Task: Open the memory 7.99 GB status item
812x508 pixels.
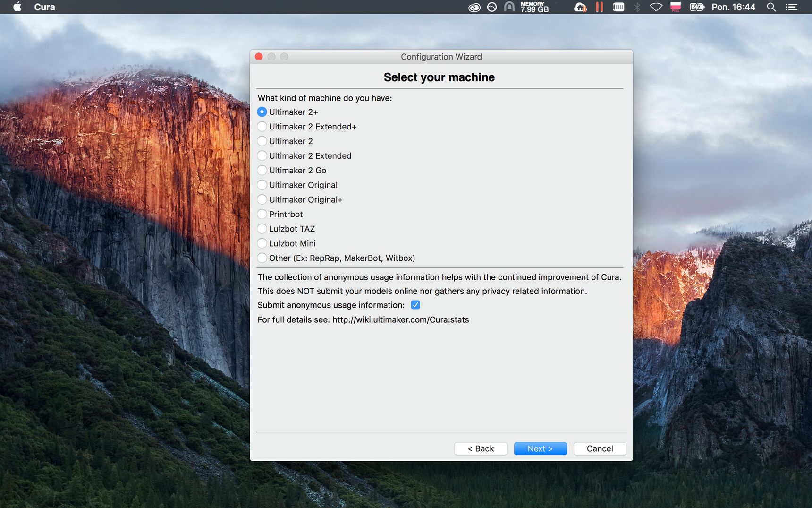Action: tap(534, 7)
